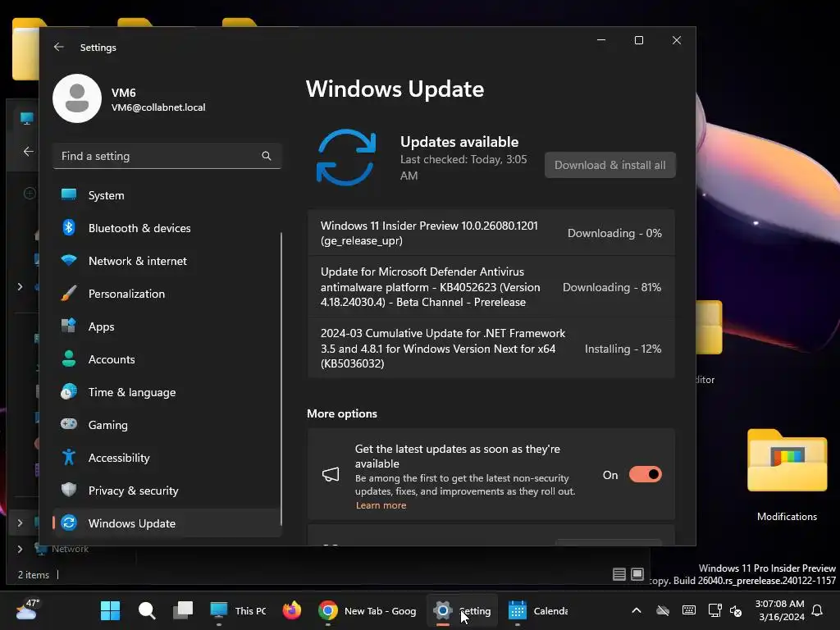Viewport: 840px width, 630px height.
Task: Select the Microsoft Defender Antivirus update row
Action: click(491, 287)
